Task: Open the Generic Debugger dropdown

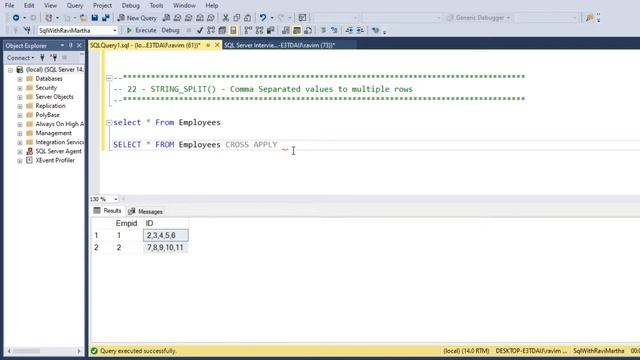Action: coord(508,18)
